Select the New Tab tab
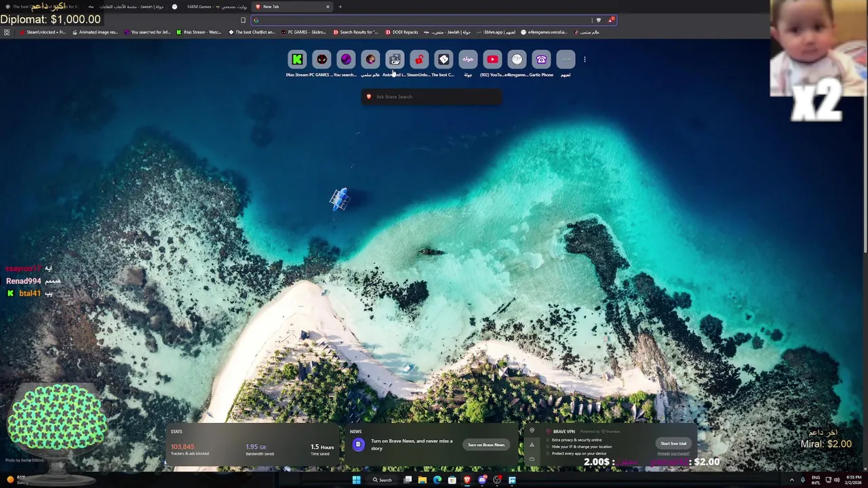This screenshot has width=868, height=488. click(x=292, y=7)
